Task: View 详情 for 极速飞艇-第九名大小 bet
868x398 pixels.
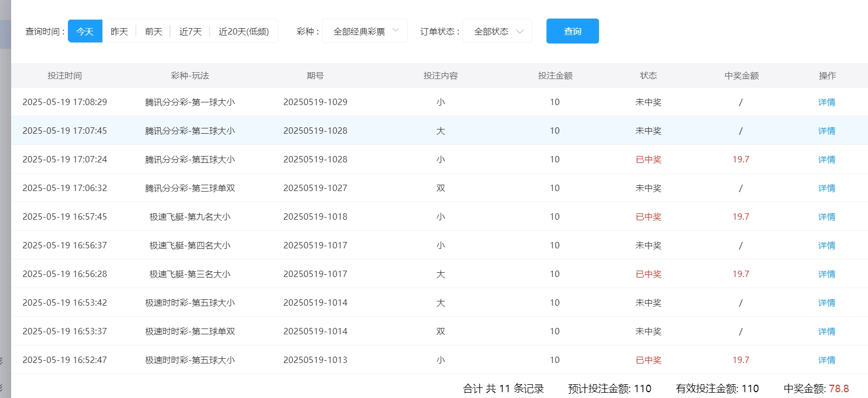Action: (x=827, y=217)
